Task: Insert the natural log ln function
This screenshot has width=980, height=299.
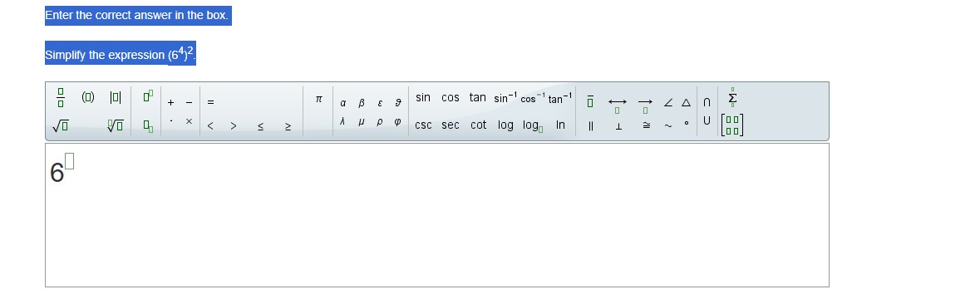Action: (x=560, y=125)
